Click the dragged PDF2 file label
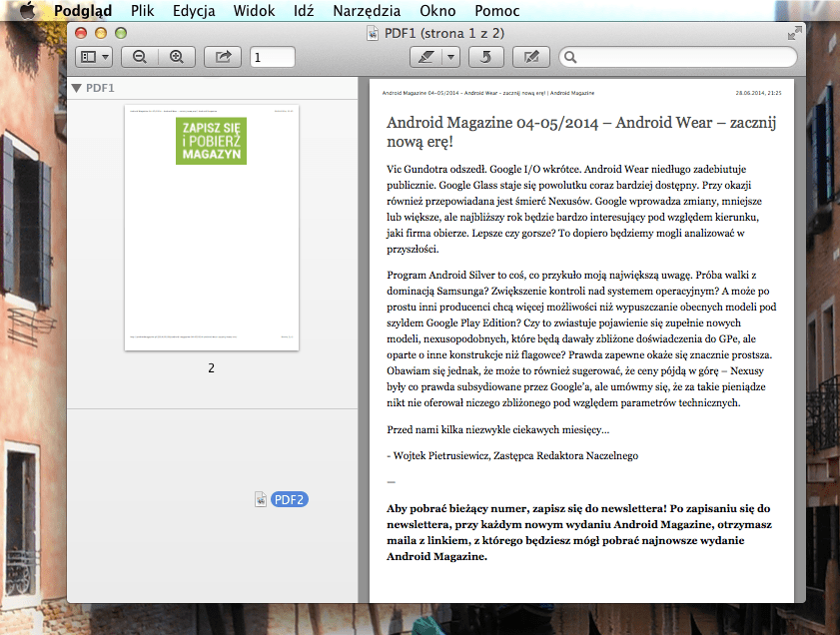The width and height of the screenshot is (840, 635). click(x=290, y=499)
